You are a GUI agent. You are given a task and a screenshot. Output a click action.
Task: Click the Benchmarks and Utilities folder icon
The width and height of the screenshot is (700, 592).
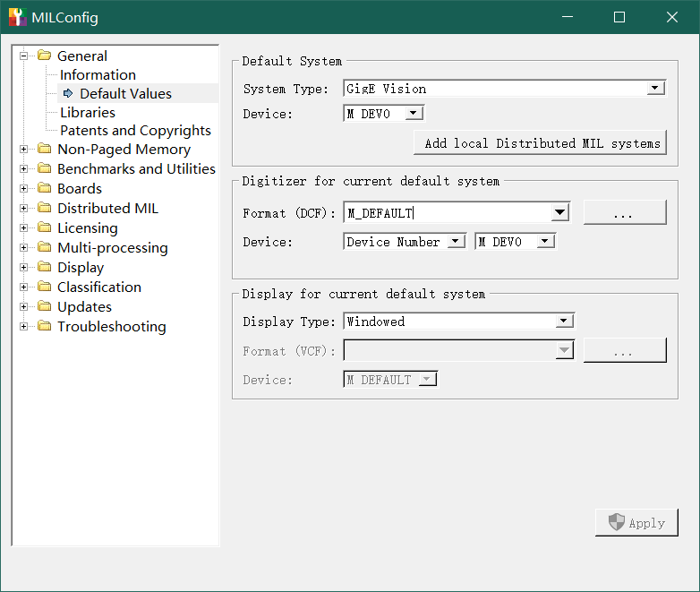tap(44, 168)
